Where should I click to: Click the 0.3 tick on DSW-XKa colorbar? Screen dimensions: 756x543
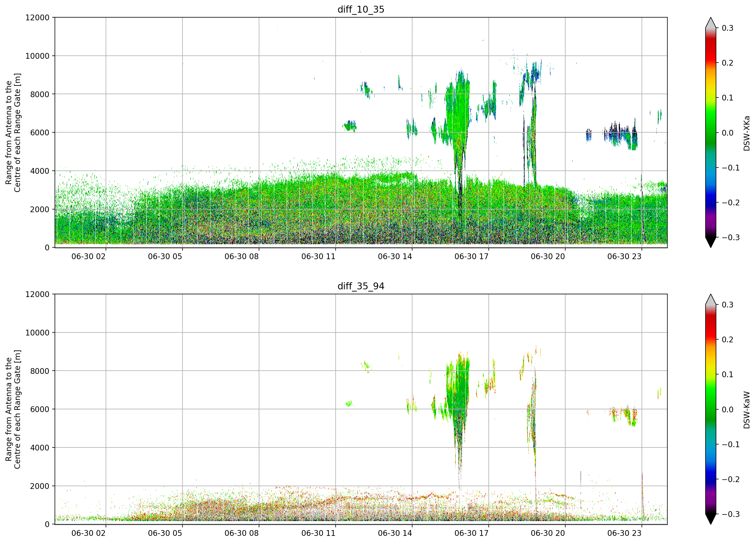point(727,28)
